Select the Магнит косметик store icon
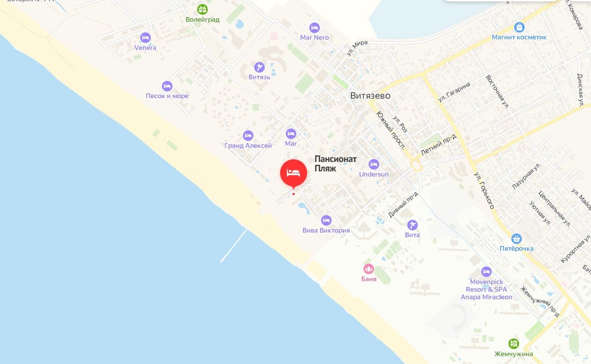The image size is (591, 364). point(519,27)
